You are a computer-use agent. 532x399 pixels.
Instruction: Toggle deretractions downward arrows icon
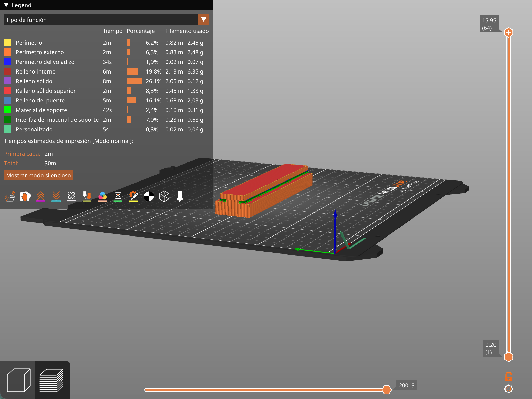(x=56, y=196)
